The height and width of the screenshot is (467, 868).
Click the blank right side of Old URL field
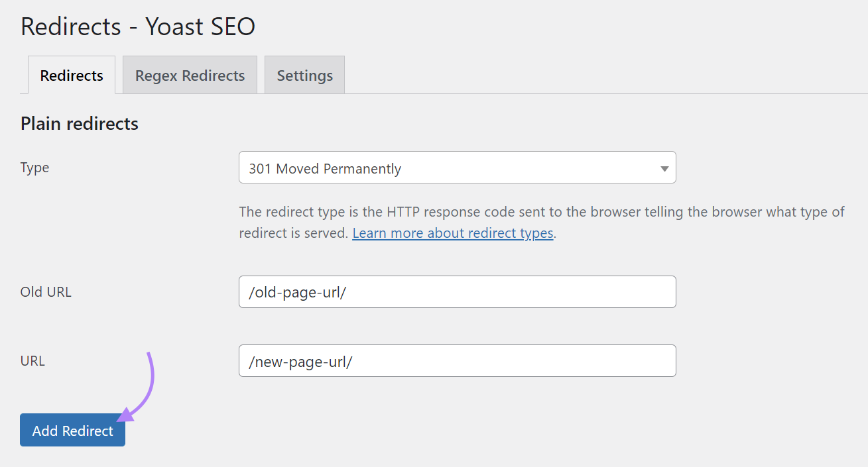[x=564, y=292]
